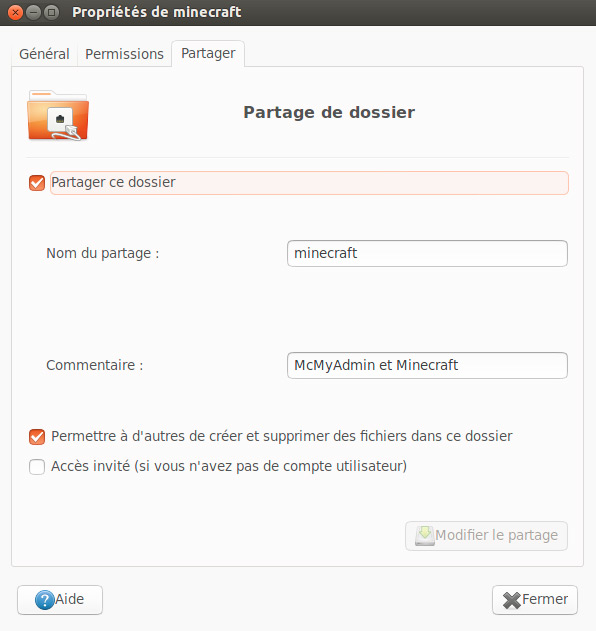The width and height of the screenshot is (596, 631).
Task: Open help via the Aide label
Action: pos(70,599)
